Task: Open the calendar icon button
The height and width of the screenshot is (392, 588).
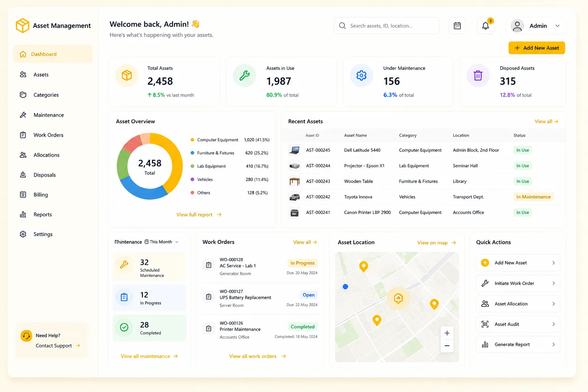Action: tap(457, 26)
